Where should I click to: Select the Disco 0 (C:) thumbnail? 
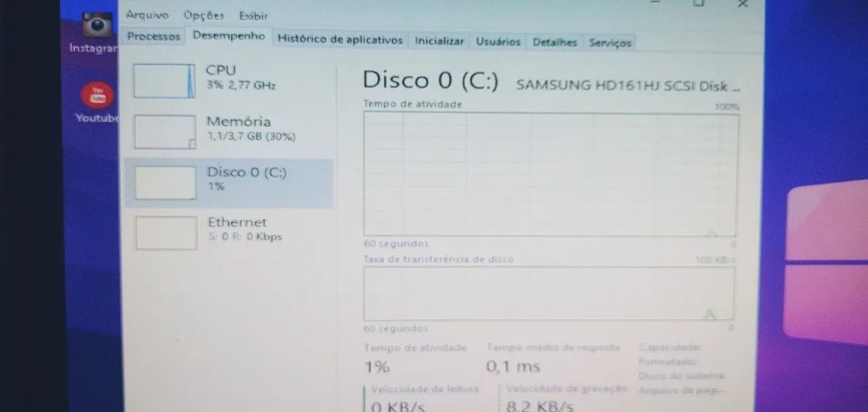(165, 182)
